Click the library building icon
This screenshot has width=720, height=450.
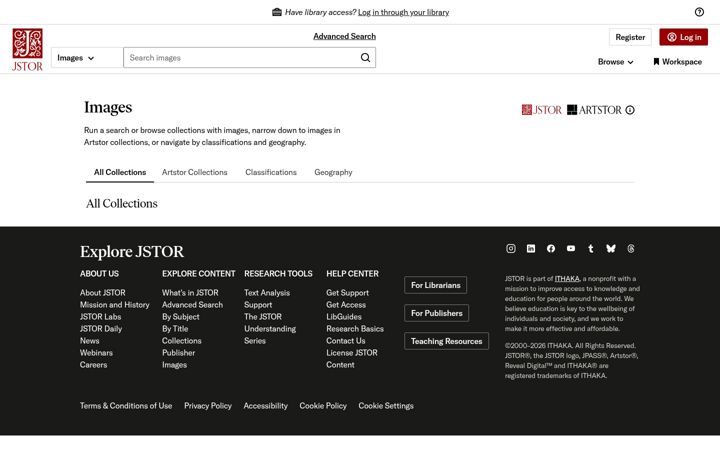tap(277, 12)
